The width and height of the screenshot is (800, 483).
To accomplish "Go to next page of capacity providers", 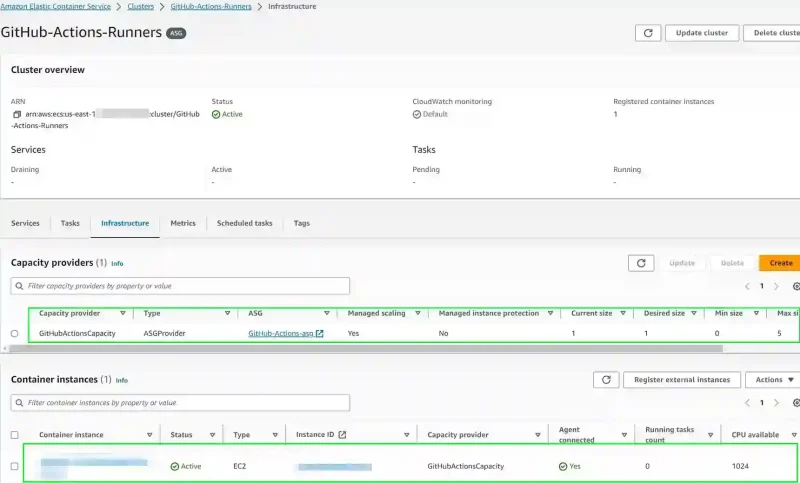I will [776, 286].
